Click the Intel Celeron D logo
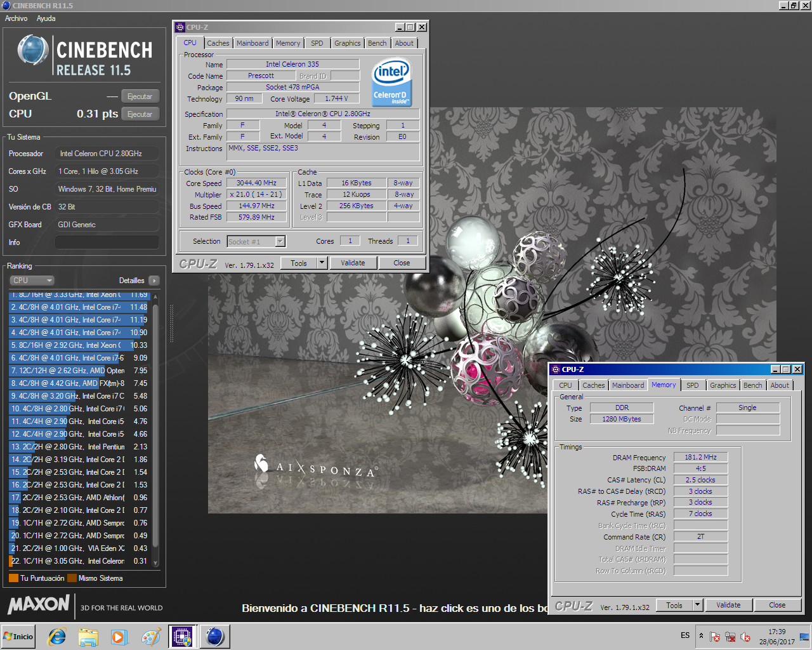The image size is (812, 650). point(391,83)
